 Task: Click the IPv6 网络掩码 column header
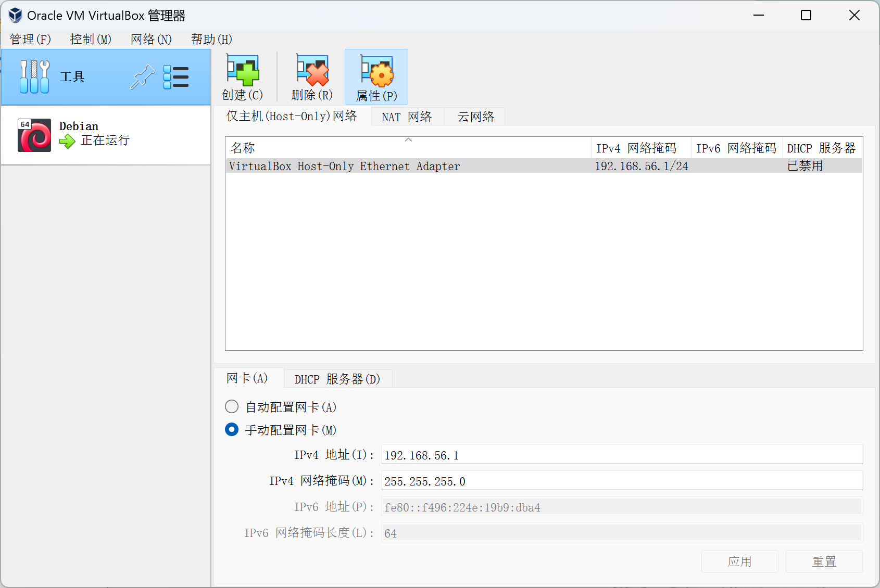point(737,148)
